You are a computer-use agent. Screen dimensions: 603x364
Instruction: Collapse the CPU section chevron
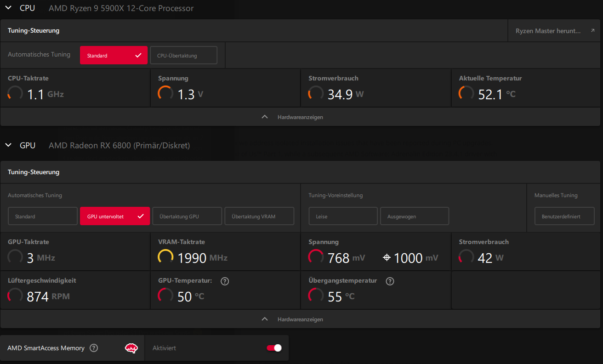click(8, 8)
